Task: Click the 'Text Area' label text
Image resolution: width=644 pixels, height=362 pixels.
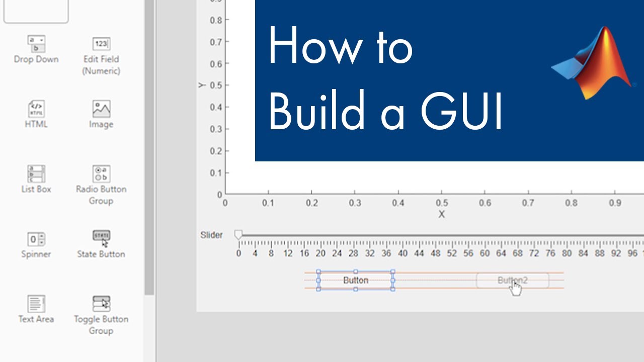Action: click(36, 319)
